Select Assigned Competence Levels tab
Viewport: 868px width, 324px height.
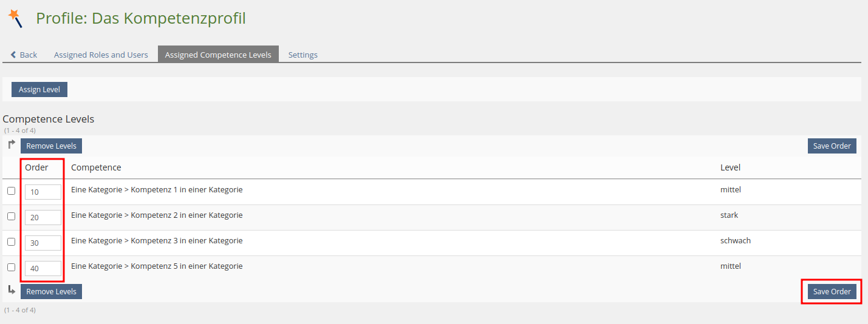218,55
